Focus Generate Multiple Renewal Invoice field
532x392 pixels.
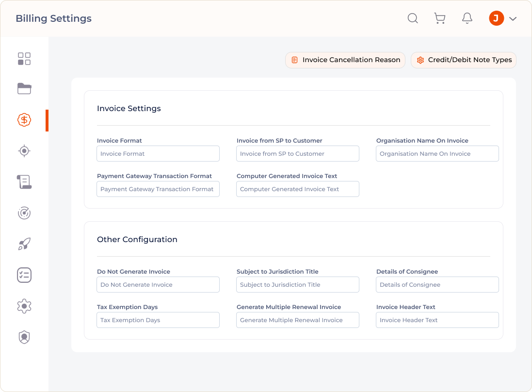click(298, 320)
